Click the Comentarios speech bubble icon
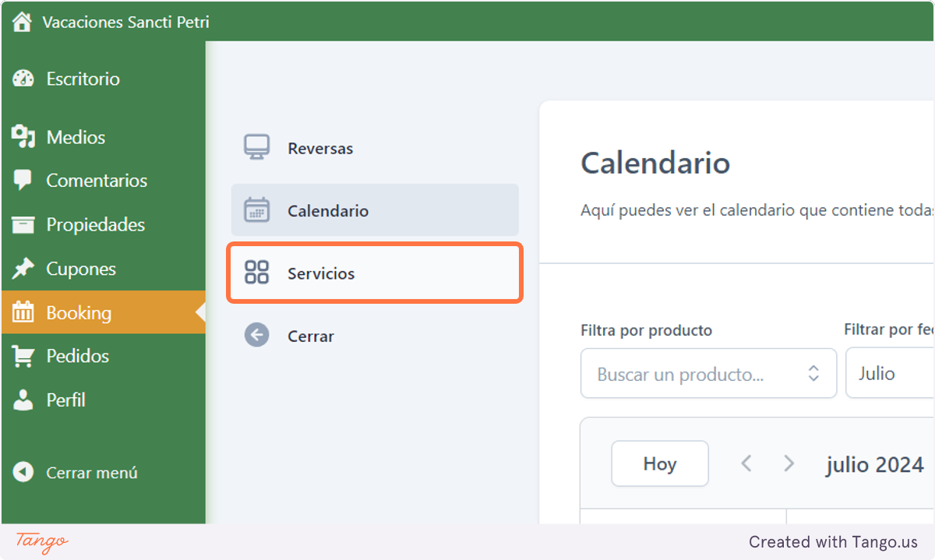The width and height of the screenshot is (935, 560). tap(23, 181)
